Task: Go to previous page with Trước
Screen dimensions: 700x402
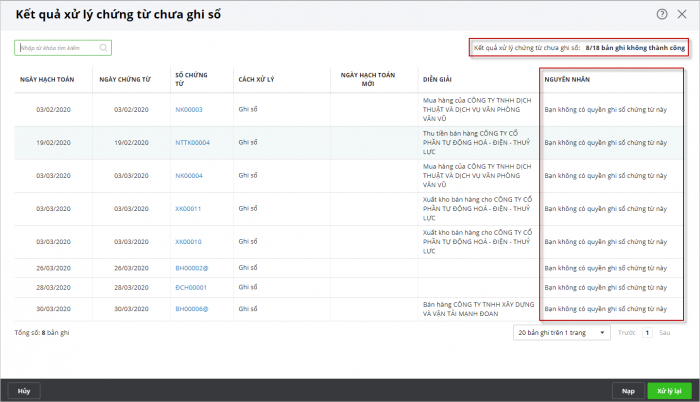Action: (627, 332)
